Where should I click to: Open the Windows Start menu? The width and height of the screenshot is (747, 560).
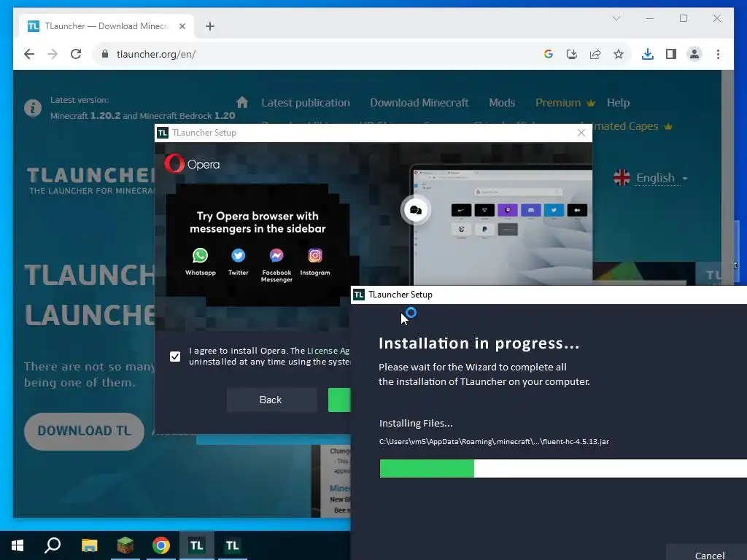(18, 545)
